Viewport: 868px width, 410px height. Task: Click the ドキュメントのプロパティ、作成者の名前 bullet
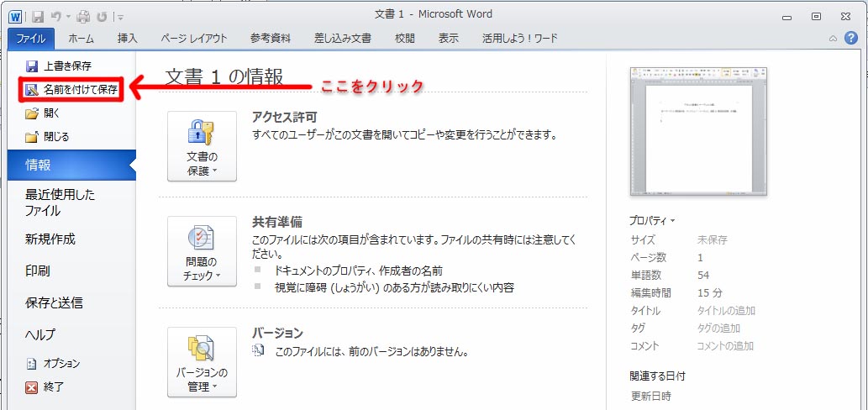pos(359,271)
